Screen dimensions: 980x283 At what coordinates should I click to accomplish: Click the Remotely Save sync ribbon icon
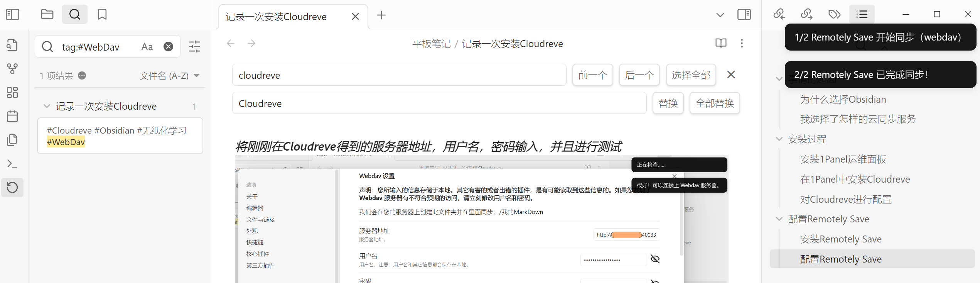[x=12, y=188]
